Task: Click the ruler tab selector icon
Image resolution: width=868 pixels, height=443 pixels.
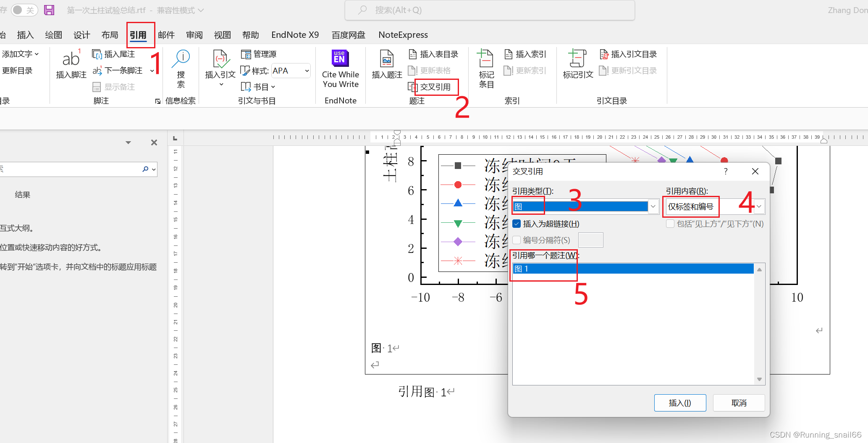Action: point(175,138)
